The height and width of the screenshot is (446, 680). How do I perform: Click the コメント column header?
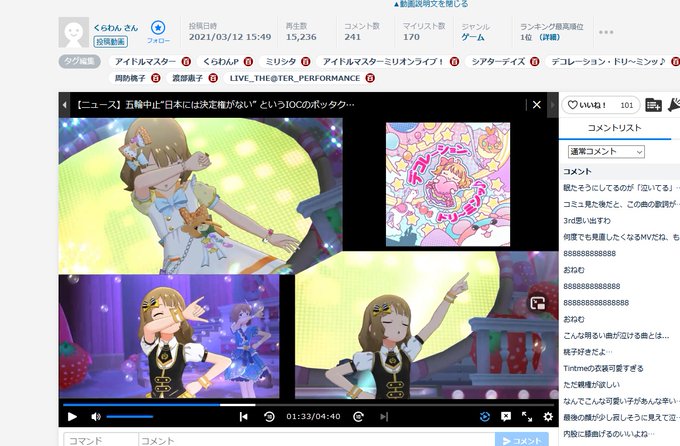577,171
